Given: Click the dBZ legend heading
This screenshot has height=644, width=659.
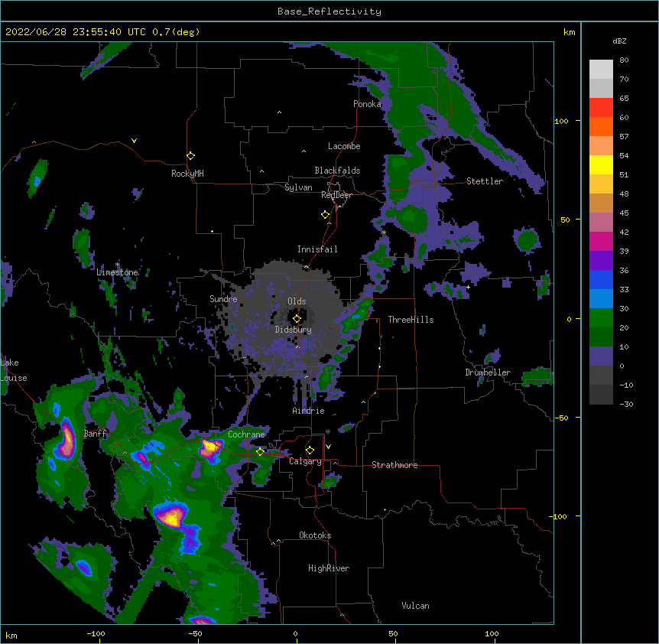Looking at the screenshot, I should (619, 41).
